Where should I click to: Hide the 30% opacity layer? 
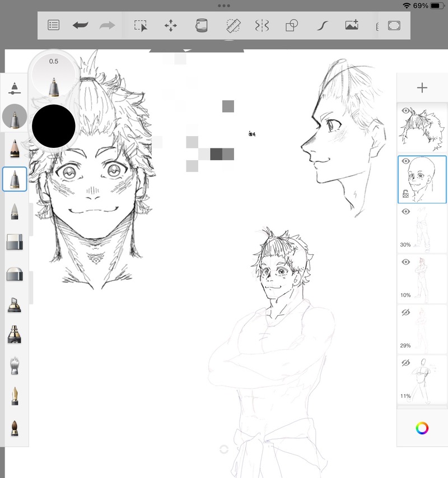tap(405, 211)
